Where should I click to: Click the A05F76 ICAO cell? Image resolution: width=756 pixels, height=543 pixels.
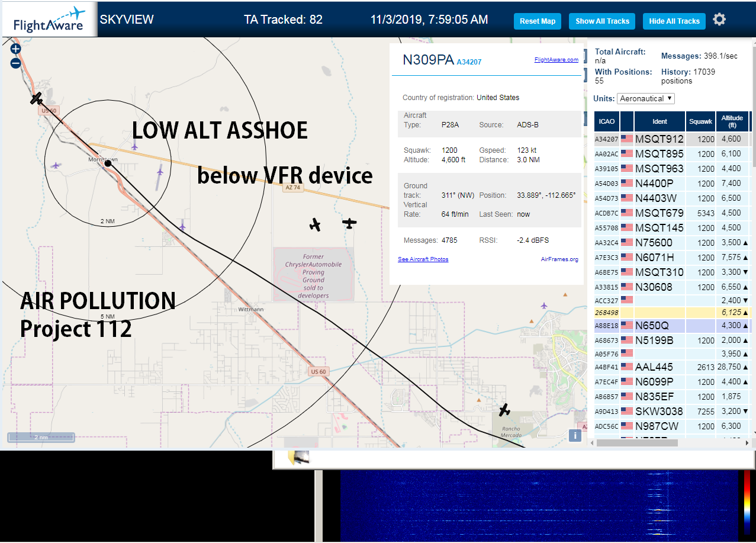coord(607,354)
